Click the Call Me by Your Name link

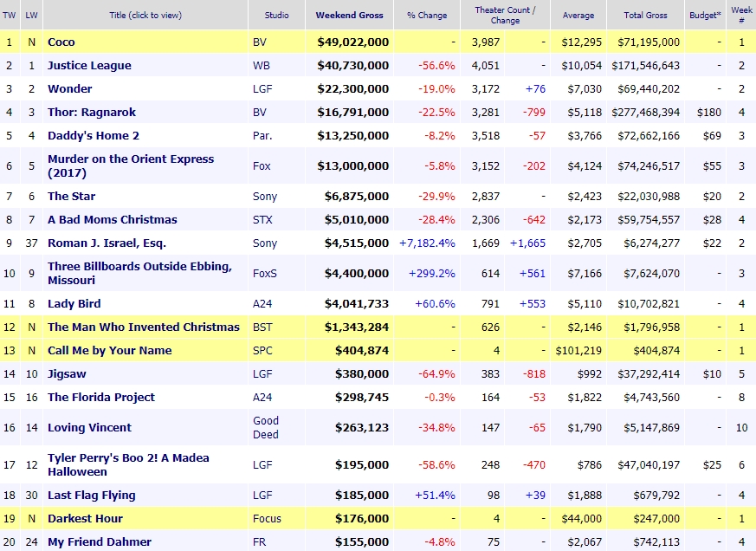[109, 350]
